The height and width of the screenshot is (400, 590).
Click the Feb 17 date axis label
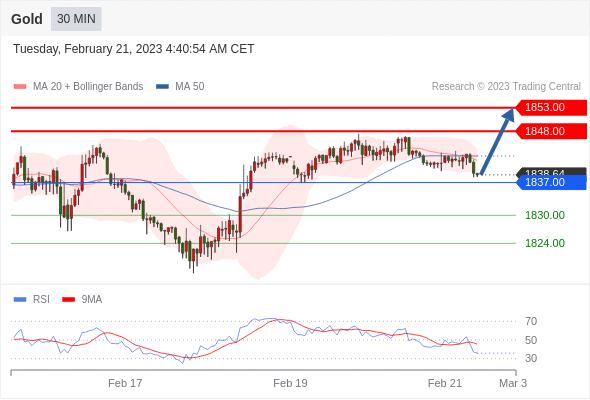click(x=125, y=383)
